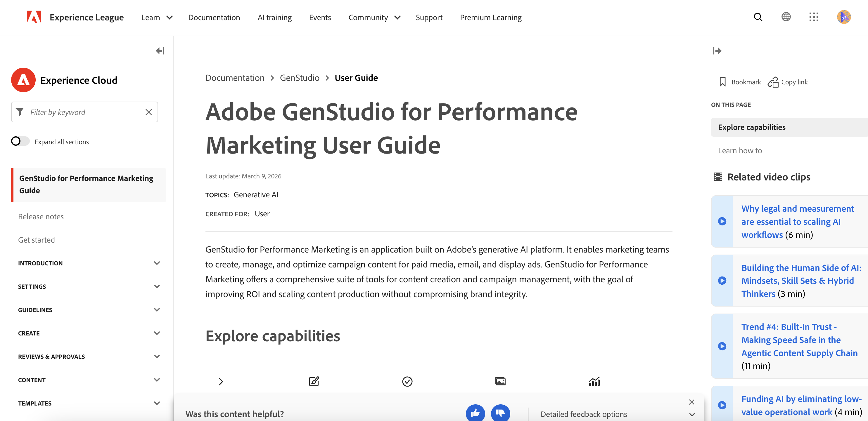The image size is (868, 421).
Task: Click the Copy link icon
Action: click(773, 82)
